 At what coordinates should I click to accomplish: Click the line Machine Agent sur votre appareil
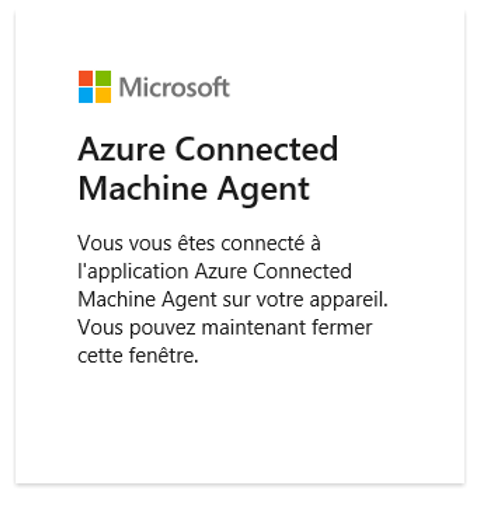[233, 299]
